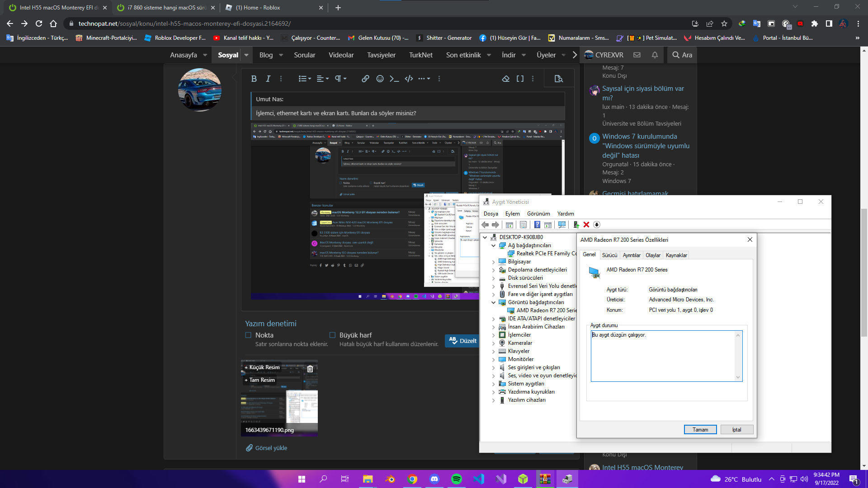Viewport: 868px width, 488px height.
Task: Open Spotify from the taskbar
Action: [457, 479]
